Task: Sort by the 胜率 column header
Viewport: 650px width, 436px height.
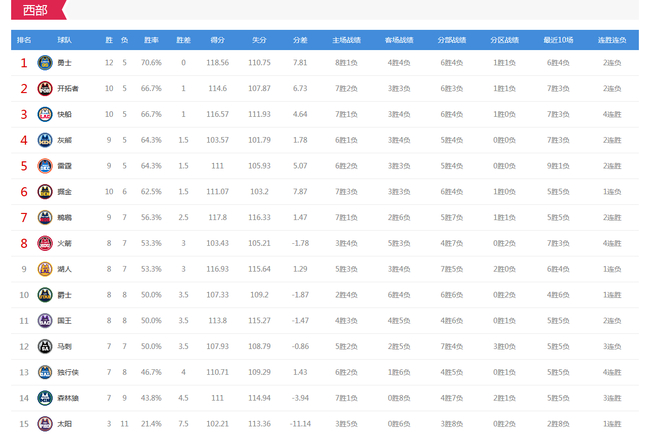Action: point(151,40)
